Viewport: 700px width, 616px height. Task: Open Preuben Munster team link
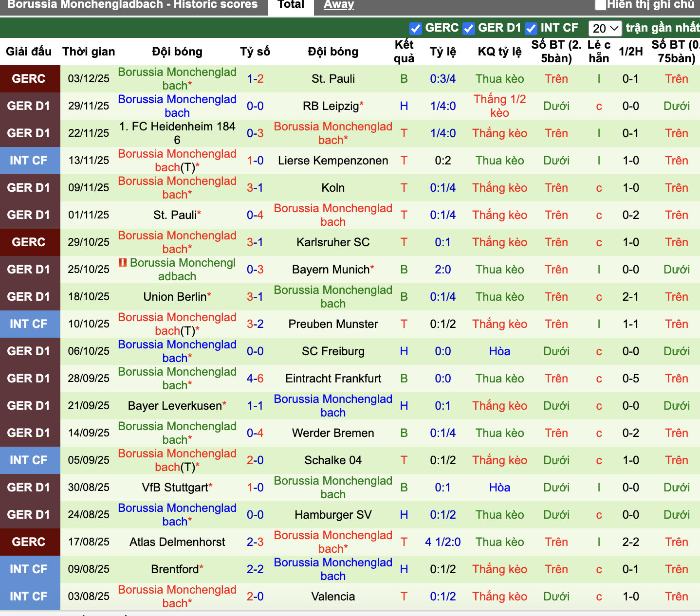pyautogui.click(x=333, y=324)
